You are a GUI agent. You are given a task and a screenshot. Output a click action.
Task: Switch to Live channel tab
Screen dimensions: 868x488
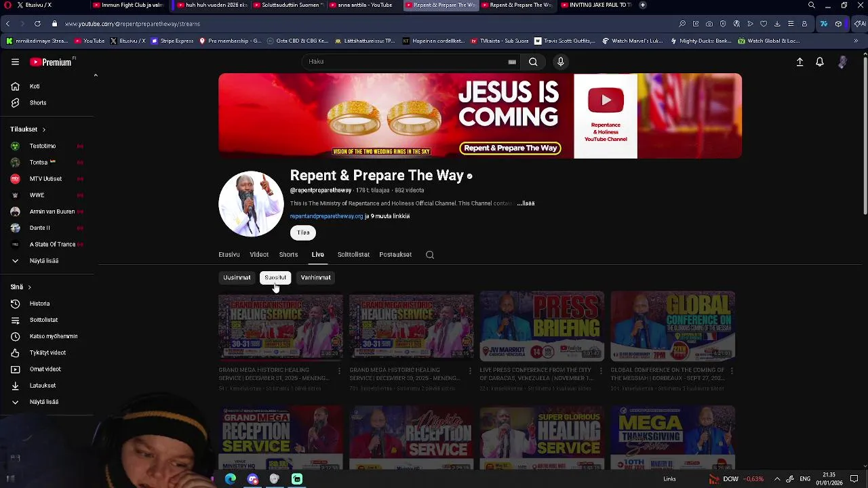[x=317, y=255]
